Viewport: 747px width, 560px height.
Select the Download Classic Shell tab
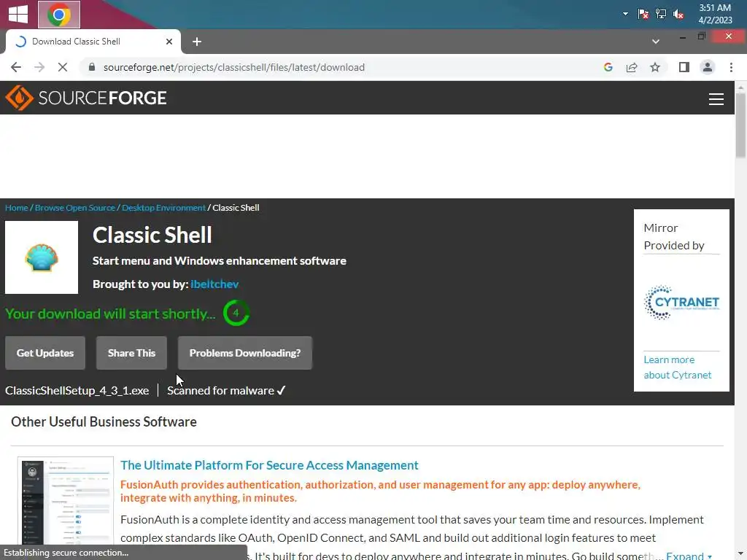pyautogui.click(x=93, y=42)
